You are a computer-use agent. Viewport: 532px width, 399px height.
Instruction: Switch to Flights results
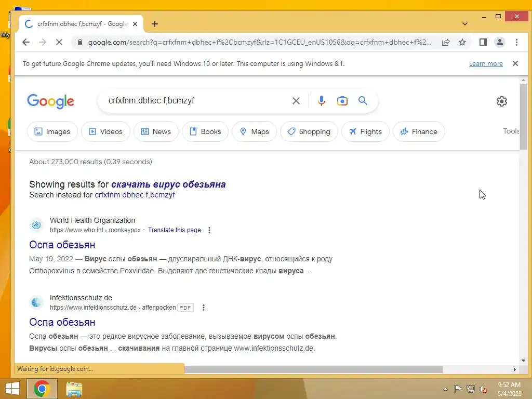pos(365,131)
